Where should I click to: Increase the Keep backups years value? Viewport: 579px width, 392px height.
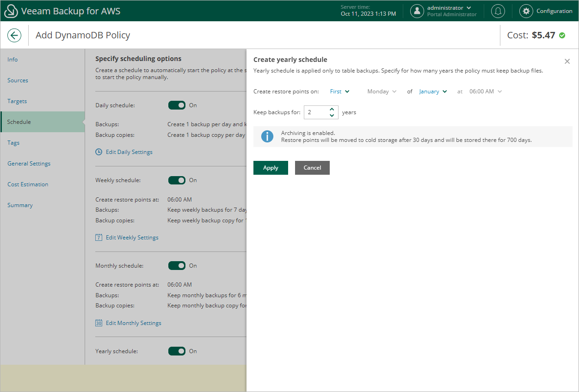(x=332, y=110)
